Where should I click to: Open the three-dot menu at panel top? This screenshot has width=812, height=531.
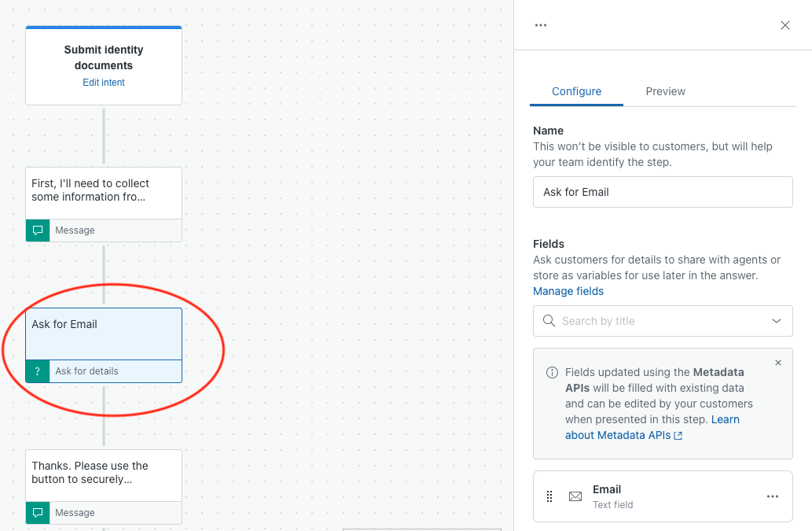click(x=541, y=25)
